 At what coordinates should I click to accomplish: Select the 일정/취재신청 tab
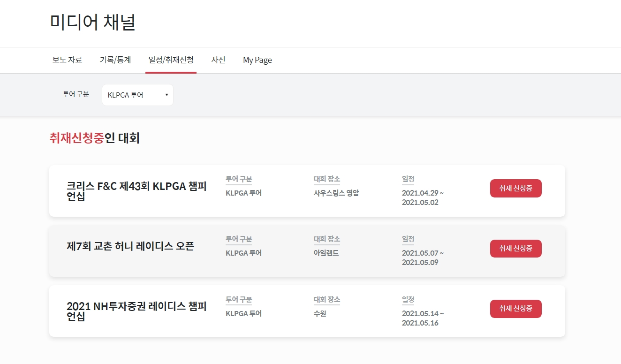[171, 60]
